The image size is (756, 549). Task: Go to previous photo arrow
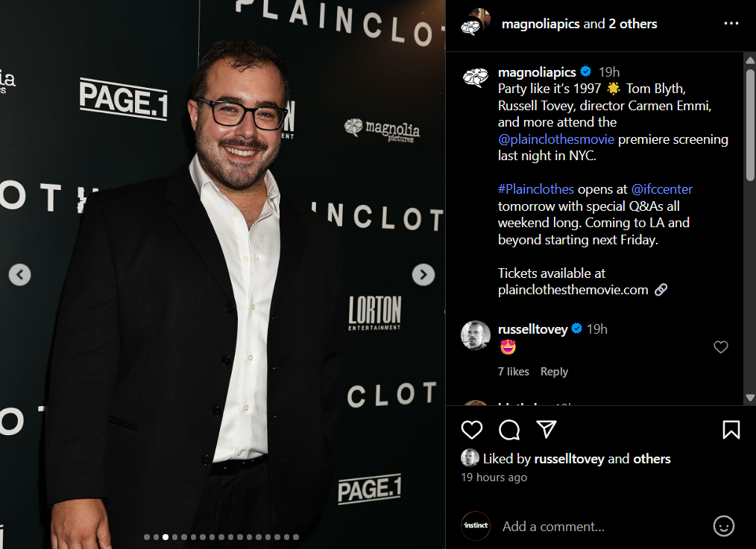point(20,274)
